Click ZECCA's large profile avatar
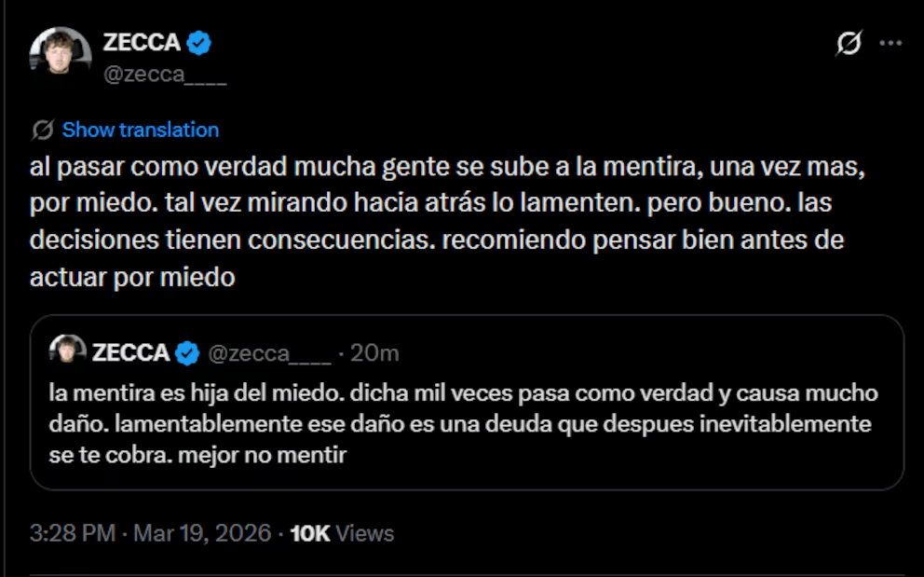This screenshot has height=577, width=924. 61,58
